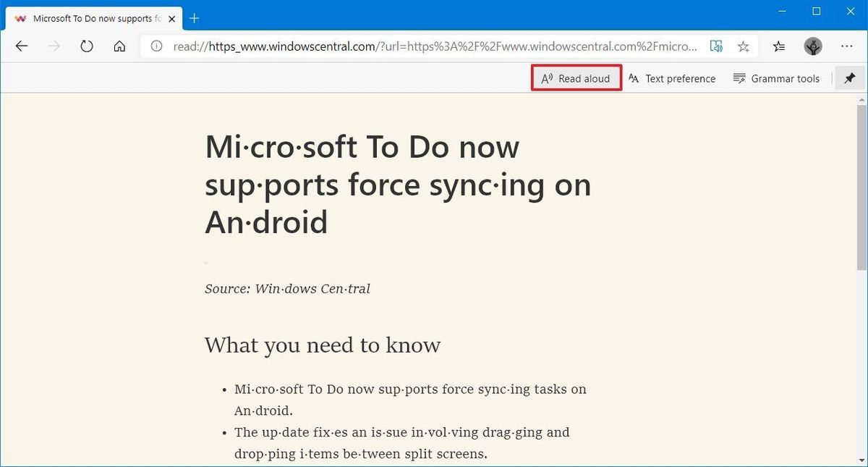This screenshot has width=868, height=467.
Task: Exit the Immersive Reader view
Action: [716, 46]
